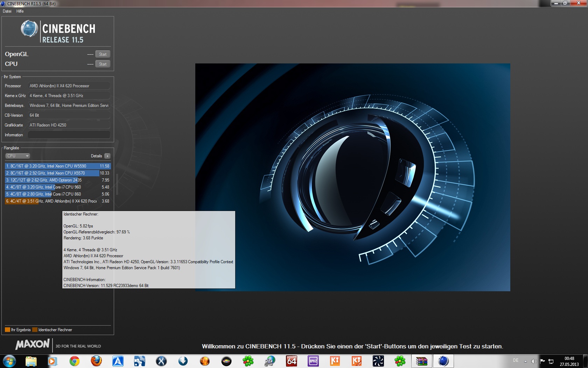588x368 pixels.
Task: Click the dotted splitter grip beside the ranking list
Action: coord(117,184)
